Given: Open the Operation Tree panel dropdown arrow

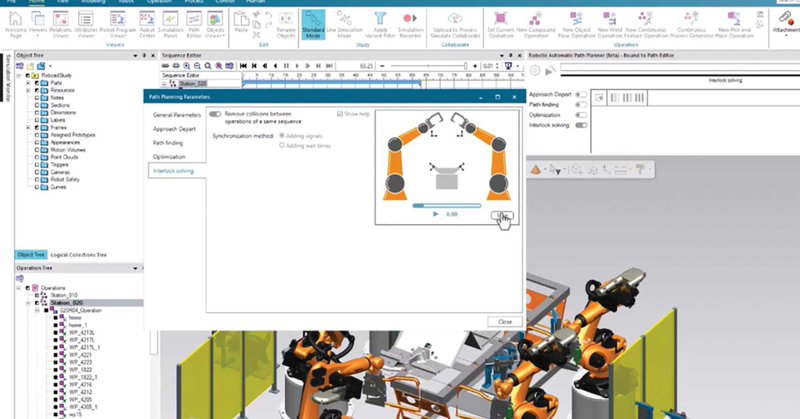Looking at the screenshot, I should (x=135, y=268).
